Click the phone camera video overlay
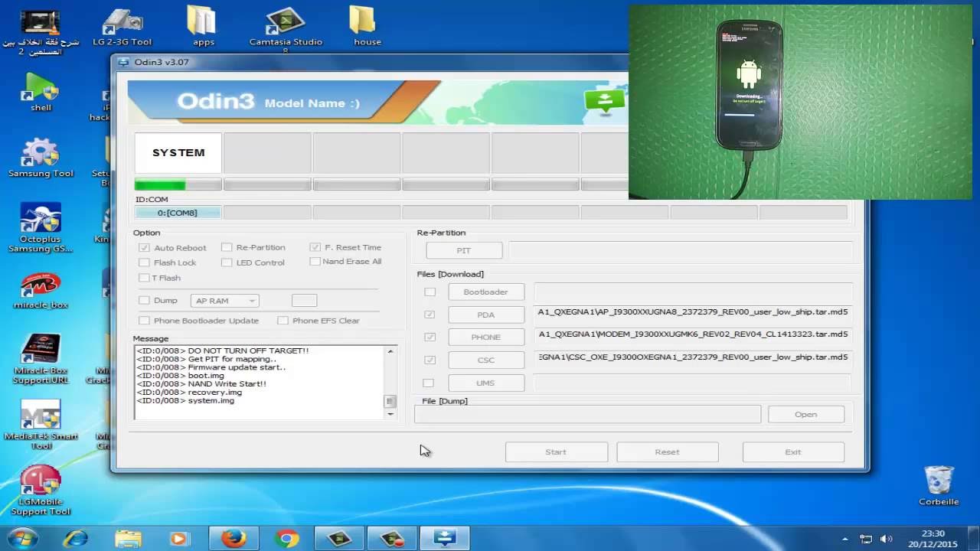This screenshot has height=551, width=980. tap(800, 101)
